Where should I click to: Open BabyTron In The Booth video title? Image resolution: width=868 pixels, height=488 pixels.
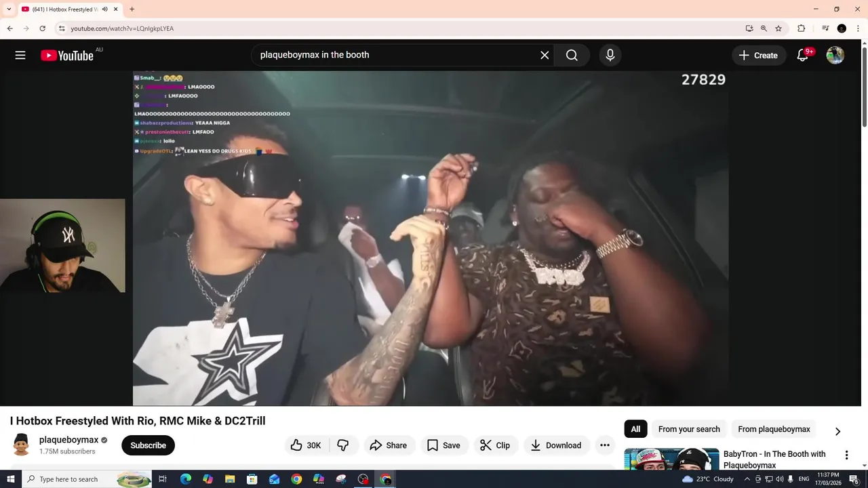click(774, 460)
